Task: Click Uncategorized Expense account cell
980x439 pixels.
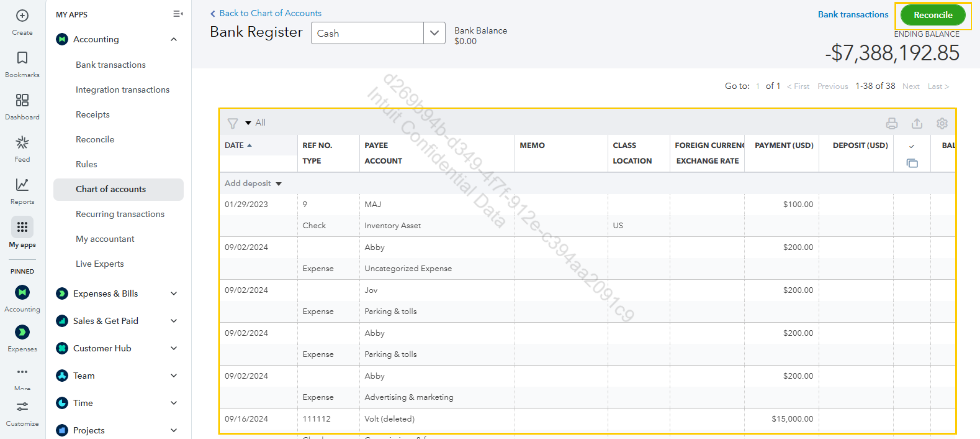Action: [408, 268]
